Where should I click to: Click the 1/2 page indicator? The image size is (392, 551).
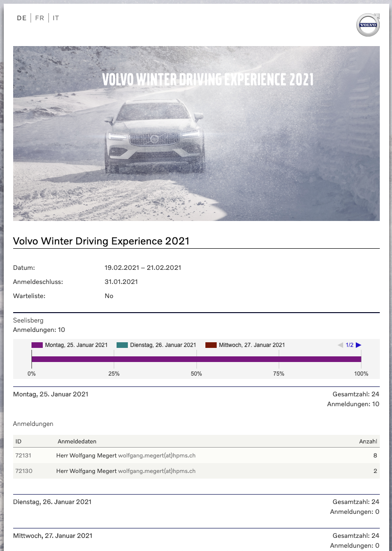point(350,345)
